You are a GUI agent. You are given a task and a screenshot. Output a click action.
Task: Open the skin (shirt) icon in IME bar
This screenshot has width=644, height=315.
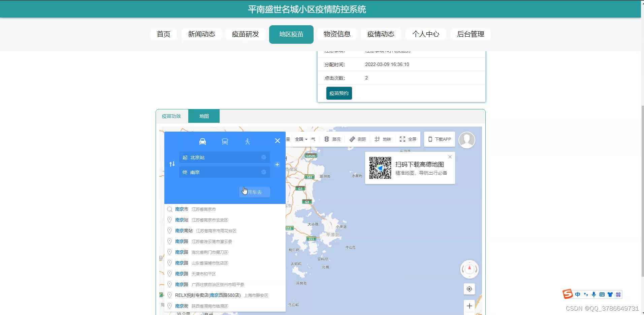(610, 294)
